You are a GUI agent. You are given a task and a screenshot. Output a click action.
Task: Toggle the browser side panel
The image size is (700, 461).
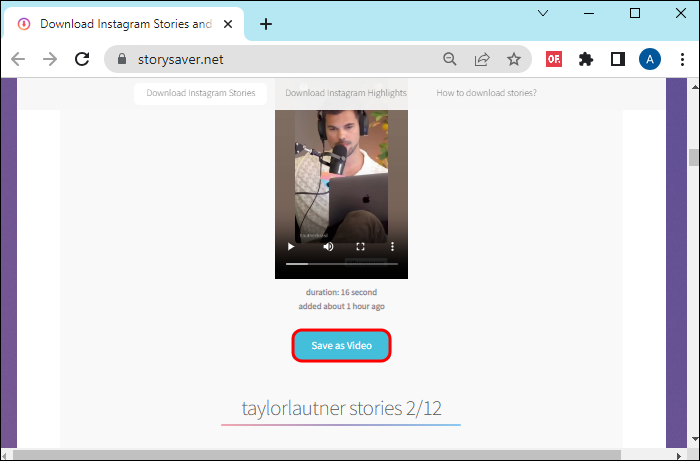pos(618,59)
